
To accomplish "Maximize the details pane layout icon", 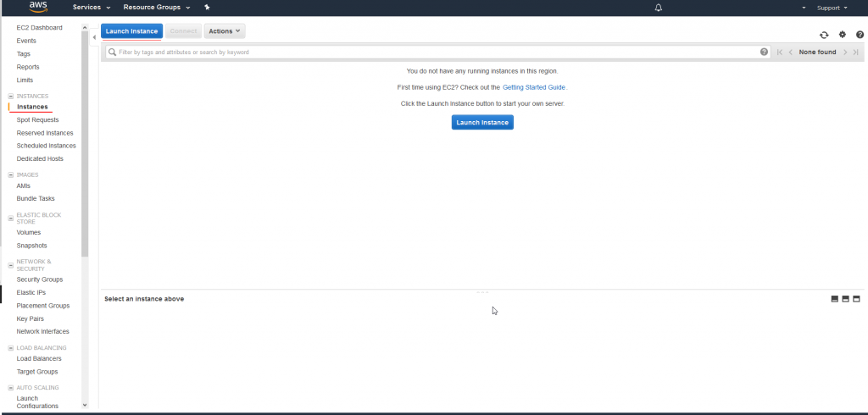I will (856, 299).
